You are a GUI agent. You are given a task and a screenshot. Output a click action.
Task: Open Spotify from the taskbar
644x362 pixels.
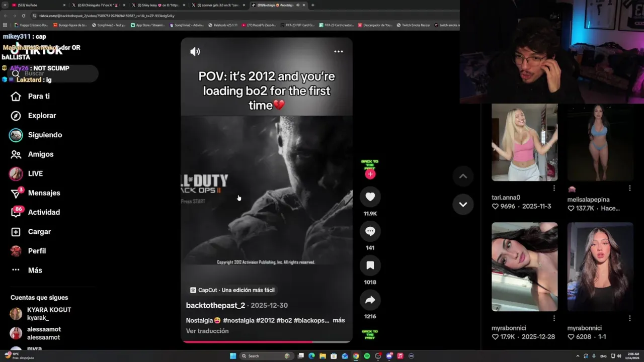367,356
